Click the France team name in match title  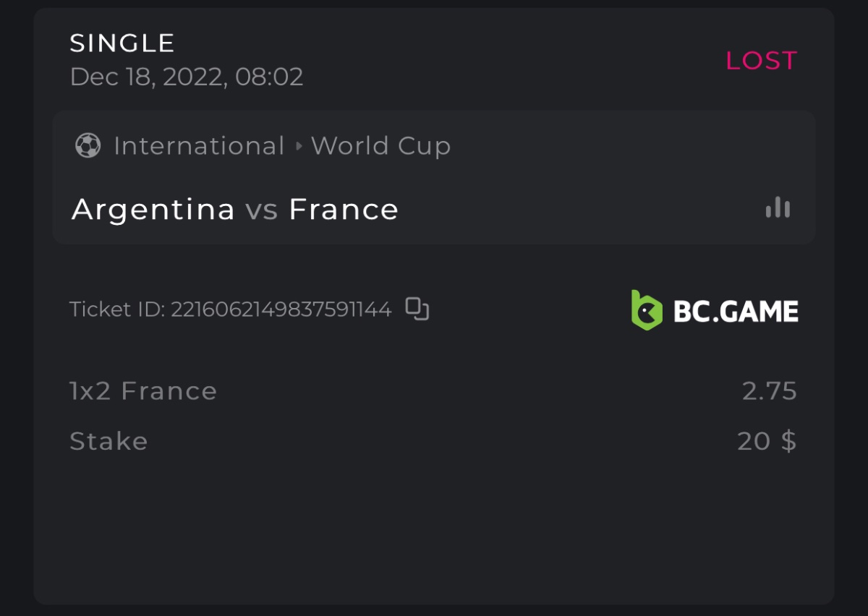pyautogui.click(x=344, y=210)
